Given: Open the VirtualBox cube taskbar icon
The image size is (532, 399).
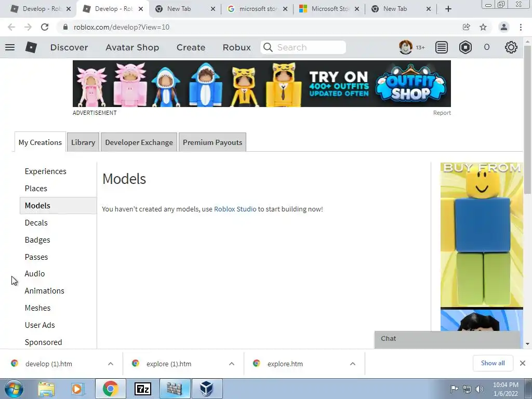Looking at the screenshot, I should (x=207, y=389).
